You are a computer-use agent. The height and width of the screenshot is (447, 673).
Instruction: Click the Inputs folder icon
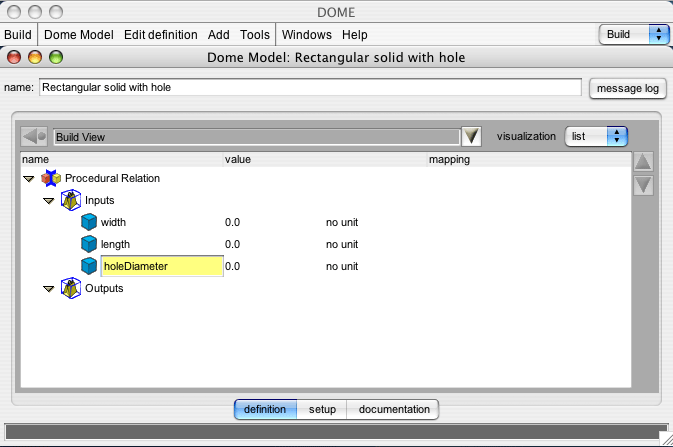71,200
